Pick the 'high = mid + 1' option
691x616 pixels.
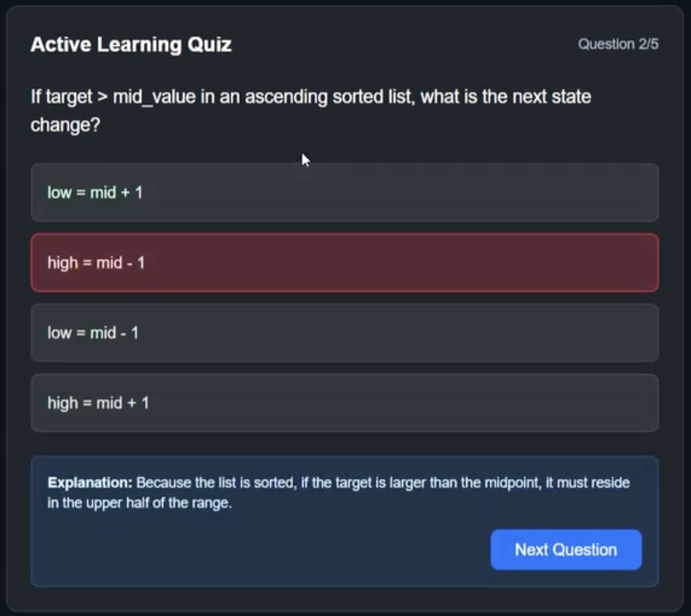(x=344, y=403)
